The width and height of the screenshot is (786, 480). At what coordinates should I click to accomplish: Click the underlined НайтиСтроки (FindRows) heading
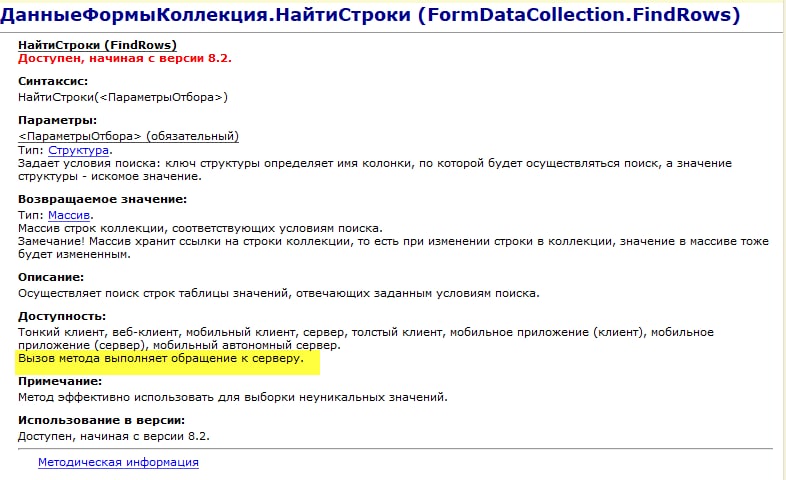click(97, 45)
